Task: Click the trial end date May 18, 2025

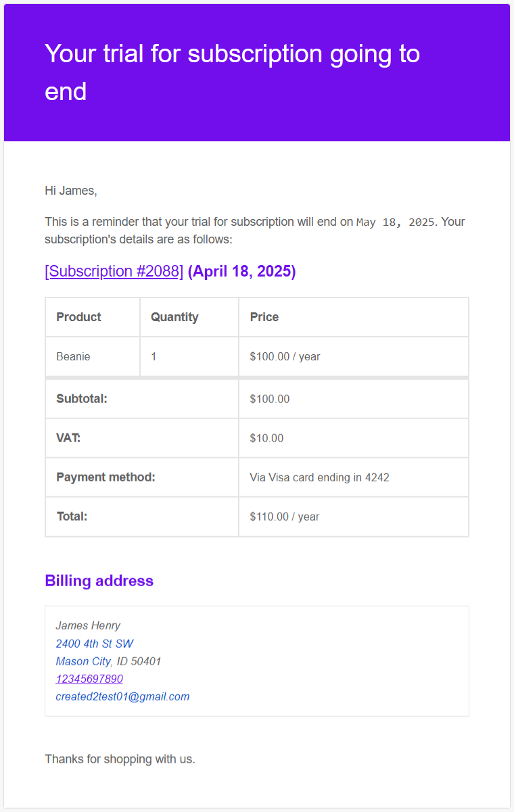Action: click(x=396, y=222)
